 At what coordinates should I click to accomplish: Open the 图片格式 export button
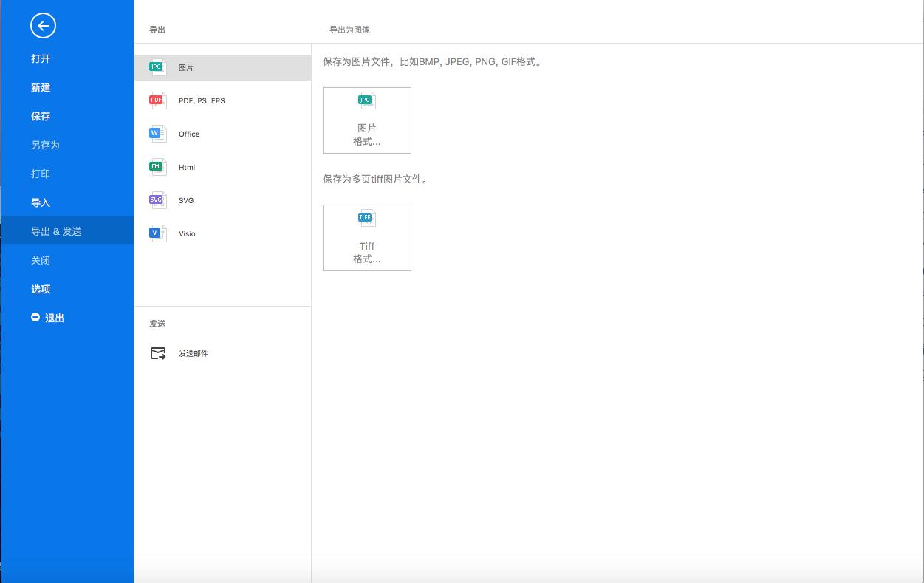(x=367, y=120)
